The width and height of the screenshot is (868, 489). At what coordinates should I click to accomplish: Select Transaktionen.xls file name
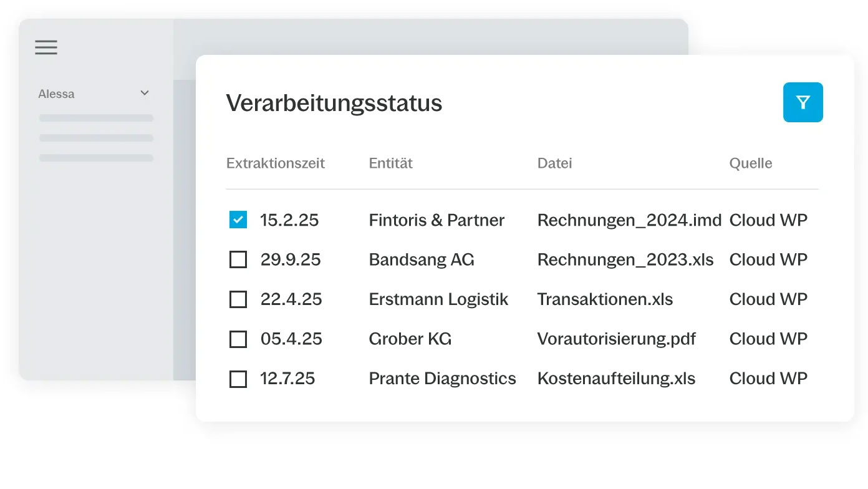pos(605,299)
